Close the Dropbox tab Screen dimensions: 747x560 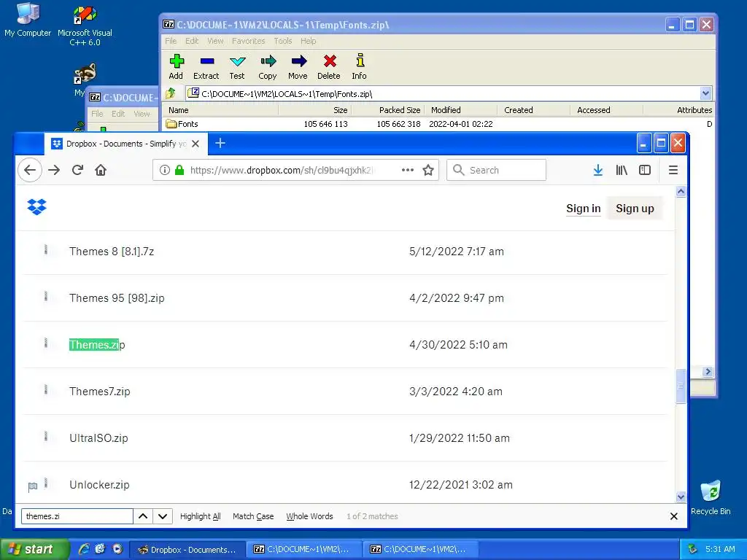(x=196, y=144)
